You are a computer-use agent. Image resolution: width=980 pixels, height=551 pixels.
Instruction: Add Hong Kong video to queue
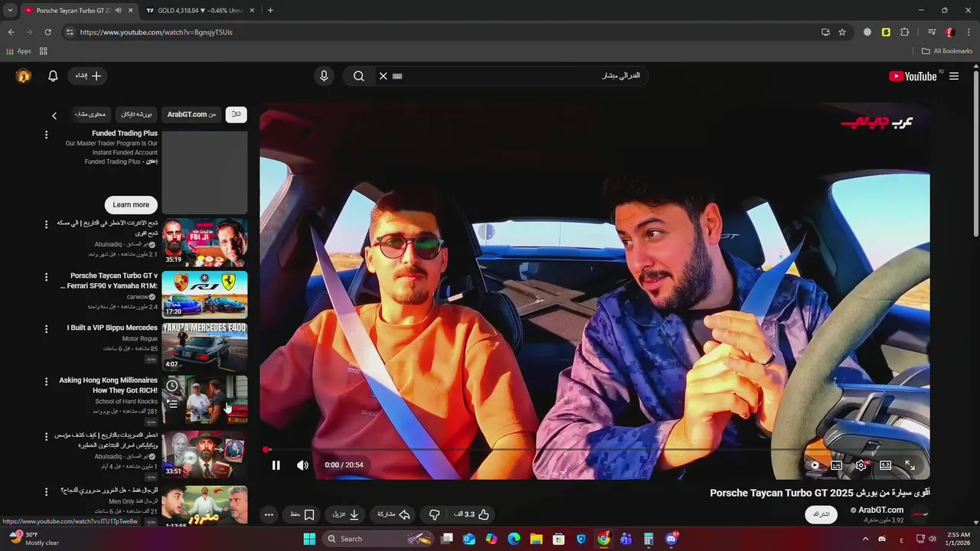pos(172,404)
